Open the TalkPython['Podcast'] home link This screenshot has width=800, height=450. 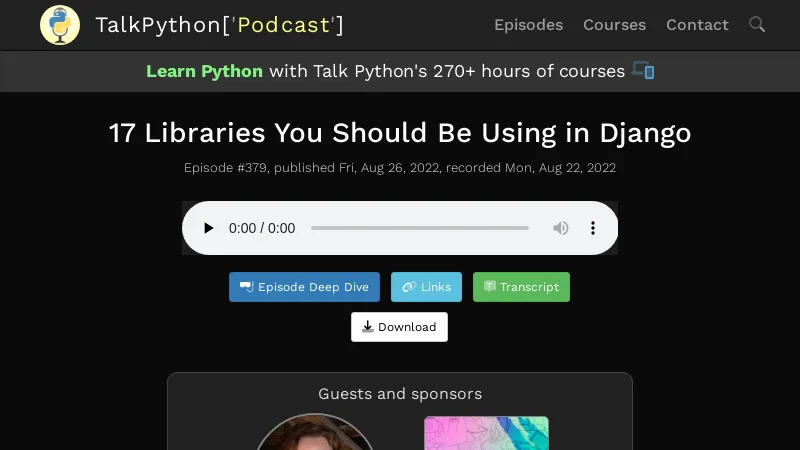[x=219, y=25]
